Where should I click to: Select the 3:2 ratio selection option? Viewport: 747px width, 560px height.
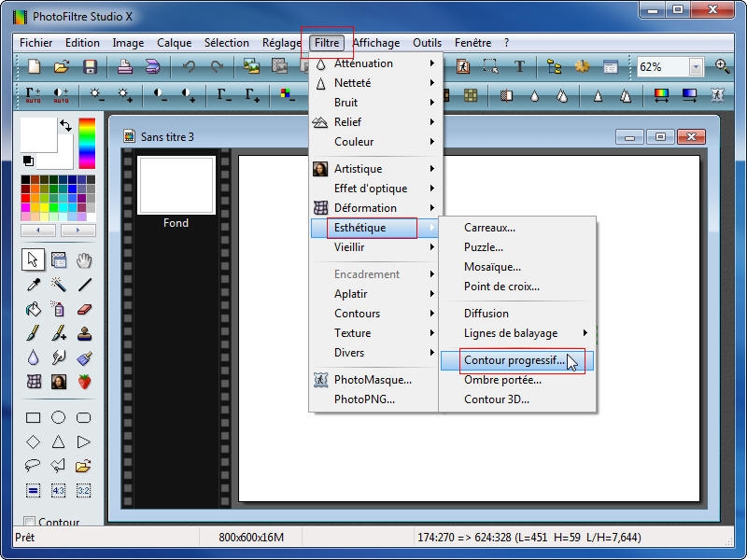pyautogui.click(x=84, y=490)
